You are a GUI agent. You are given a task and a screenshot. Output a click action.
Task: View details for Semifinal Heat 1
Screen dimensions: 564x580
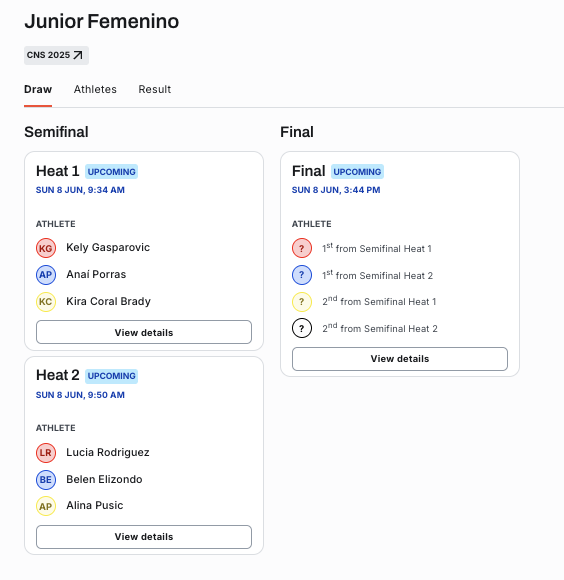tap(144, 332)
